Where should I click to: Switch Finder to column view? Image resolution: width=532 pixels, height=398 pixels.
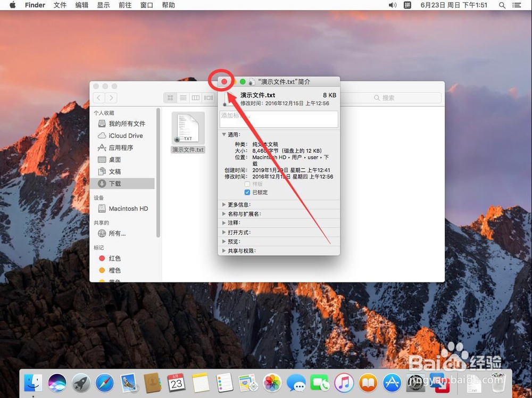click(195, 98)
